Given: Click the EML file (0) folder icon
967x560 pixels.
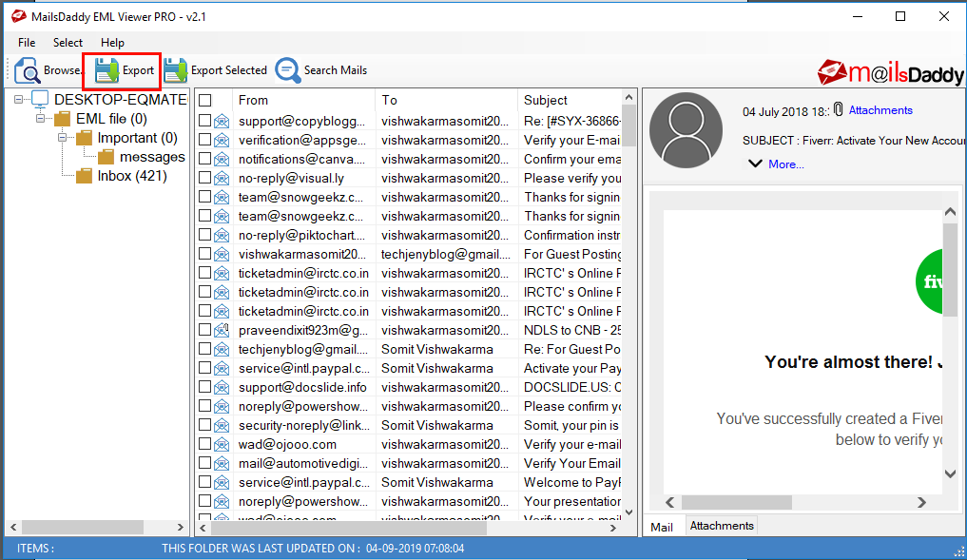Looking at the screenshot, I should point(63,119).
